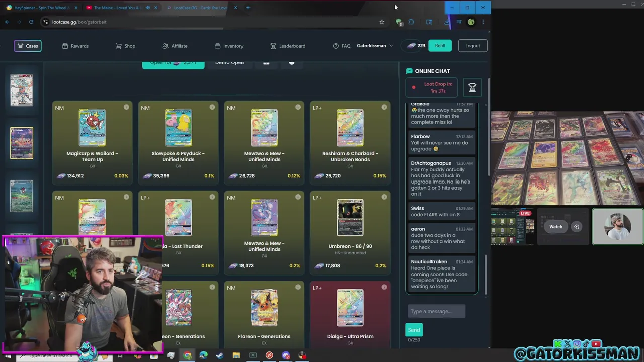View the Leaderboard page
The width and height of the screenshot is (644, 362).
tap(288, 46)
